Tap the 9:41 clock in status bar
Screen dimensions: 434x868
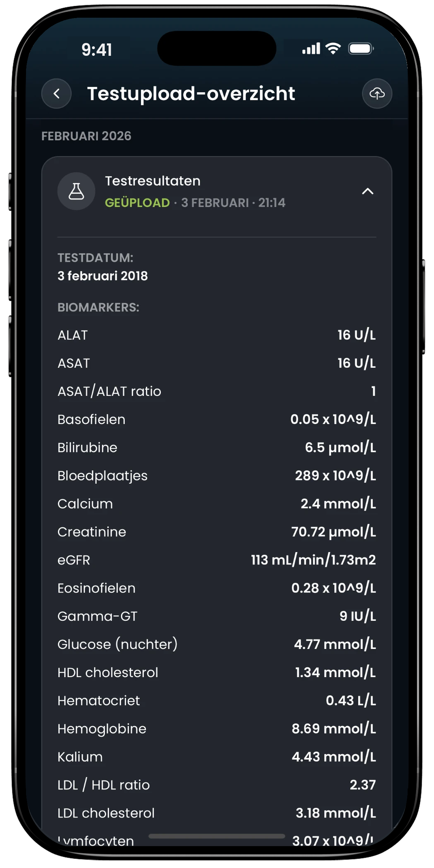pos(97,50)
